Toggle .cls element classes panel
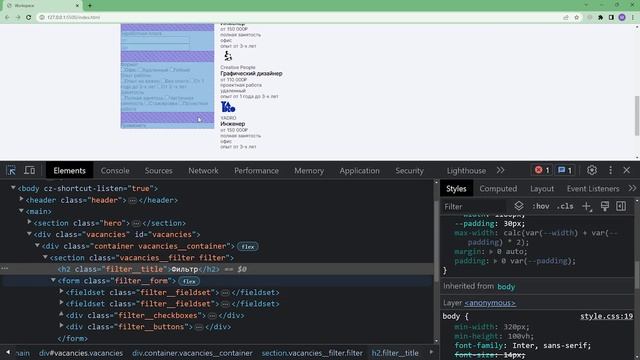The height and width of the screenshot is (360, 640). 565,206
